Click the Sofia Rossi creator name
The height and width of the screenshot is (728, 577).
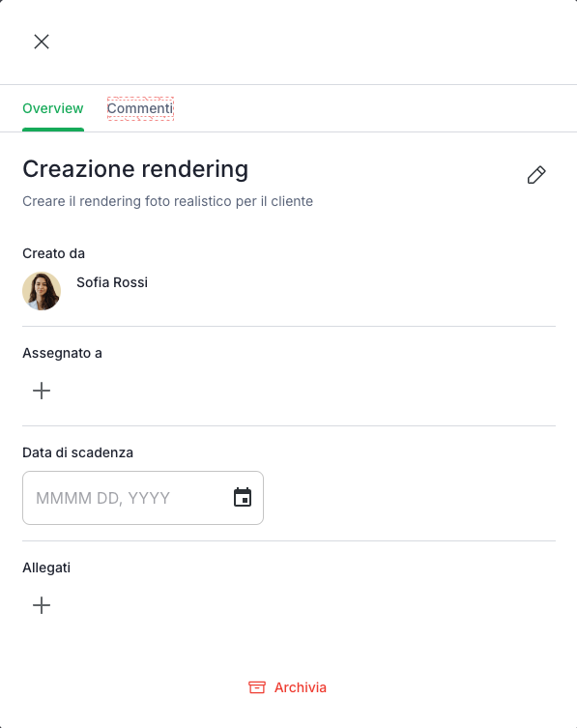[x=112, y=282]
